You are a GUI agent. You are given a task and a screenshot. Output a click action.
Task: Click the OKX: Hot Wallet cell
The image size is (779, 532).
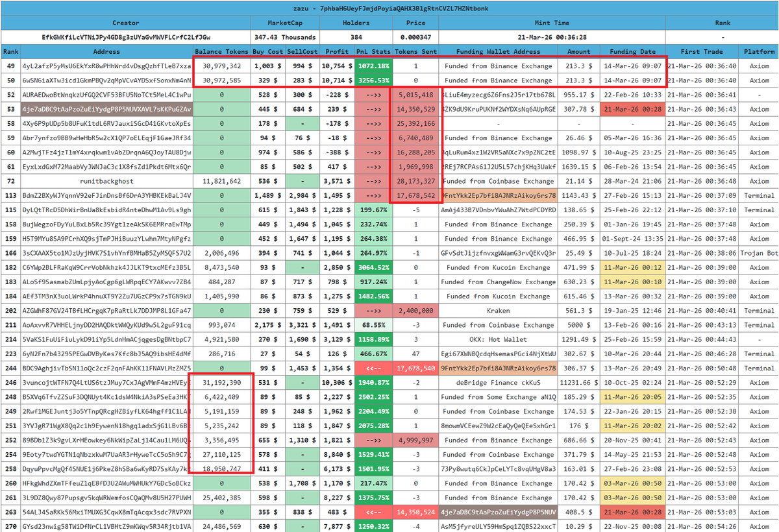click(499, 339)
